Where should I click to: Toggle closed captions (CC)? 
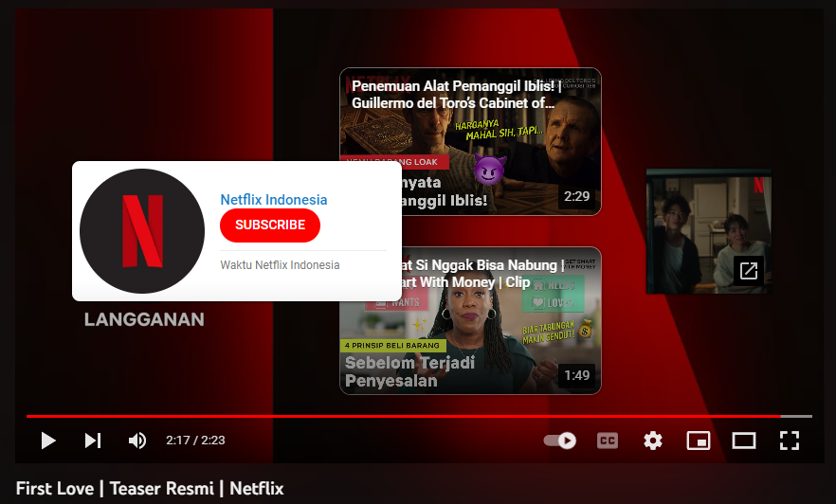coord(608,441)
